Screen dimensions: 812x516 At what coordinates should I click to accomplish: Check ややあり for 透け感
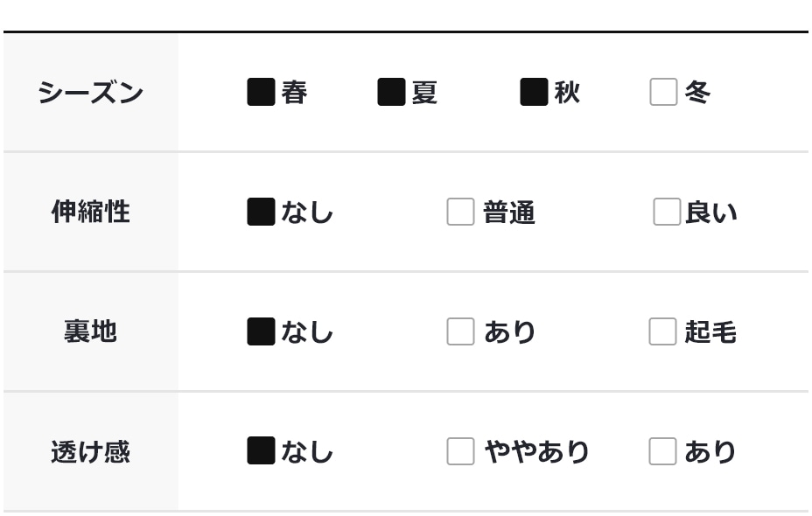pos(460,451)
